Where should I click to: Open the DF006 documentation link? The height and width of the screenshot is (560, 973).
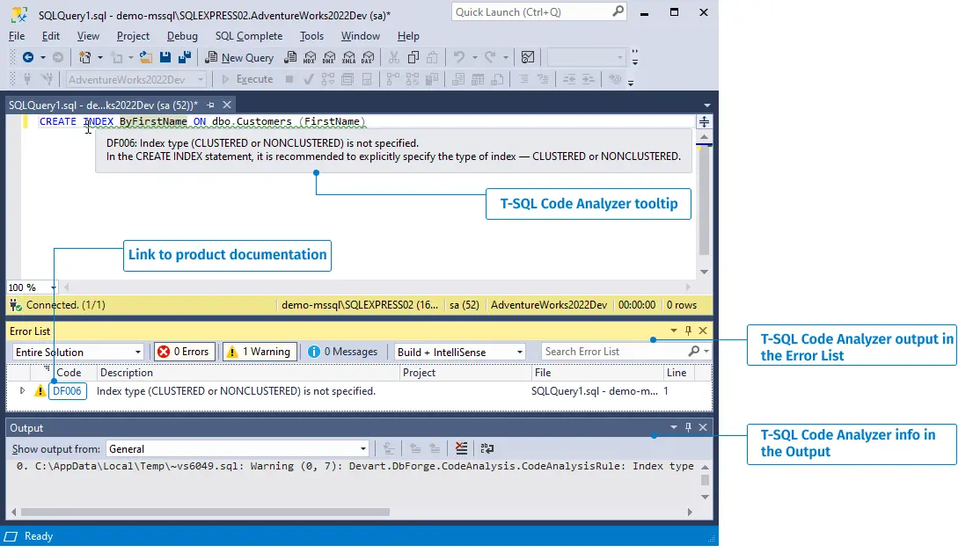pos(68,391)
